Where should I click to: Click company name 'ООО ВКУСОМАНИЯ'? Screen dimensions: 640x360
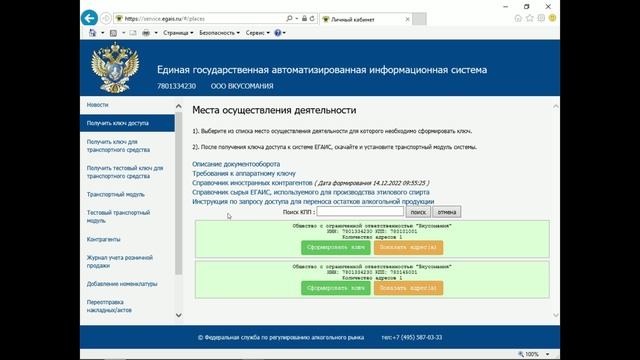[x=242, y=86]
